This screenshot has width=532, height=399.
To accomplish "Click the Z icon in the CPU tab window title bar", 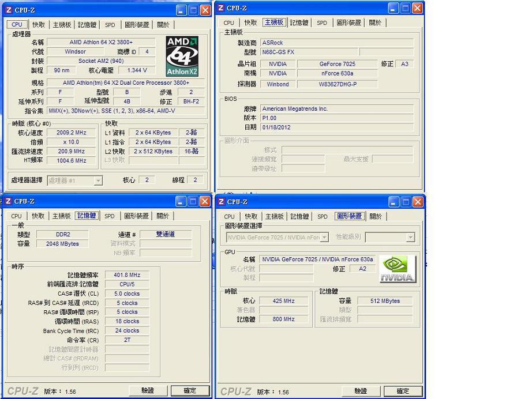I will coord(9,10).
